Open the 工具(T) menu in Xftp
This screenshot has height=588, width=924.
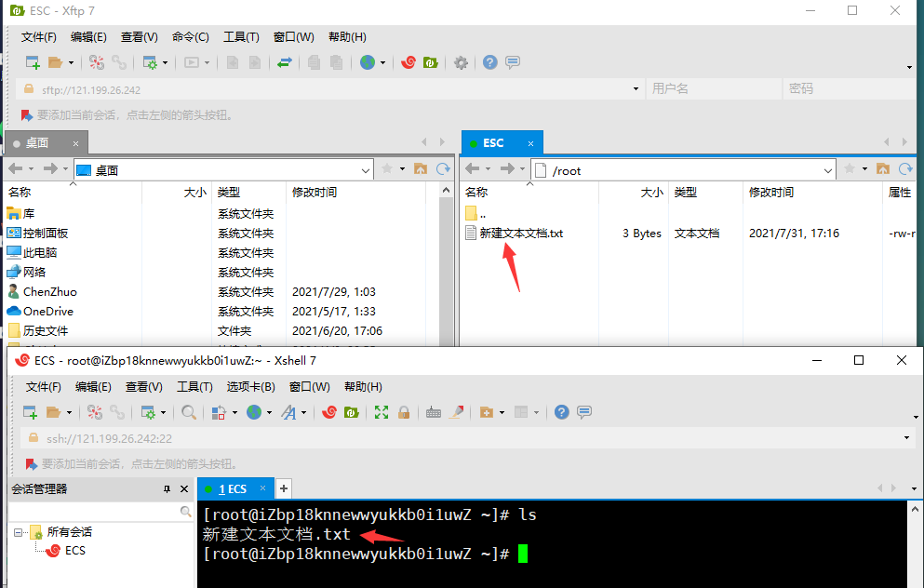241,36
